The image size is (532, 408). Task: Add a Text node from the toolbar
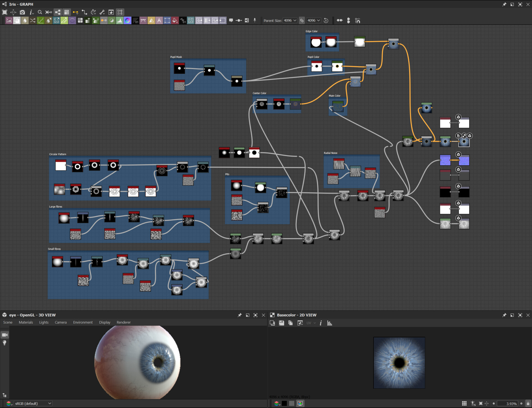(x=159, y=20)
